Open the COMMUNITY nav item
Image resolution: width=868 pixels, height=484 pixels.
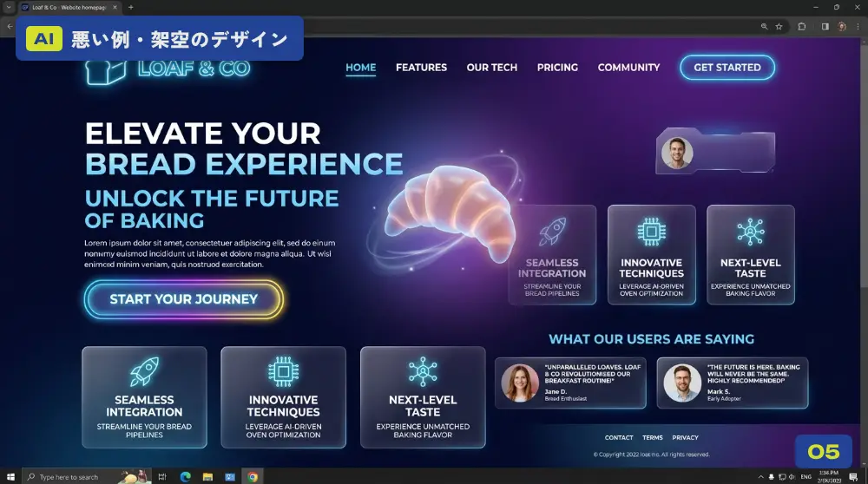pyautogui.click(x=628, y=68)
